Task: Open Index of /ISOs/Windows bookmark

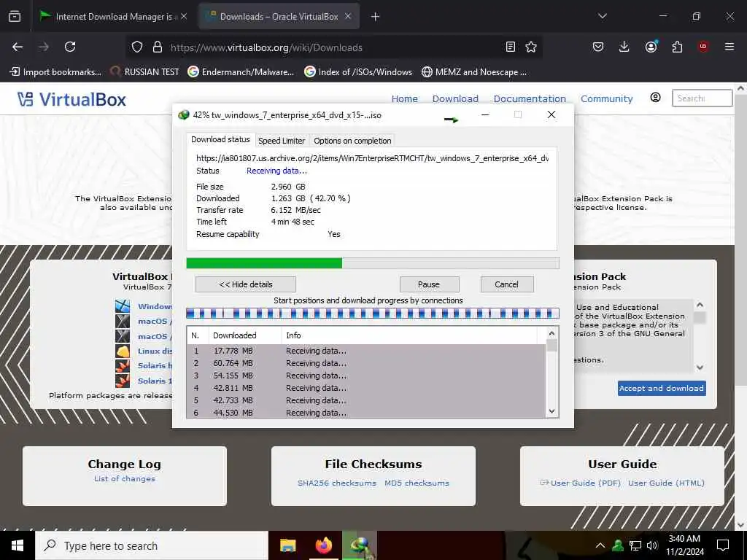Action: (x=357, y=72)
